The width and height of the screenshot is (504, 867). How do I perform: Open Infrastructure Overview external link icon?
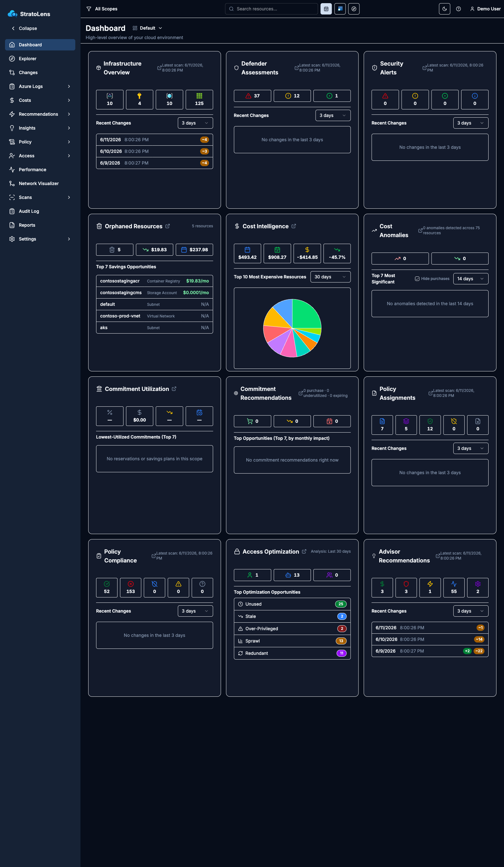tap(159, 68)
